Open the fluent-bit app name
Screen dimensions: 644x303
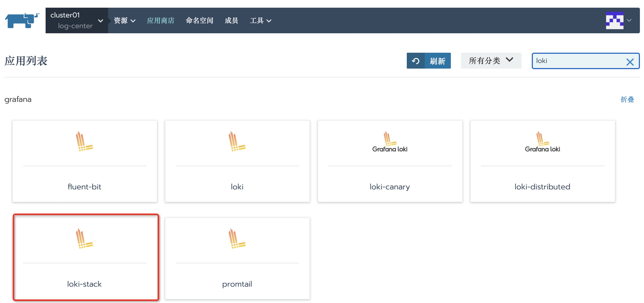pyautogui.click(x=85, y=187)
